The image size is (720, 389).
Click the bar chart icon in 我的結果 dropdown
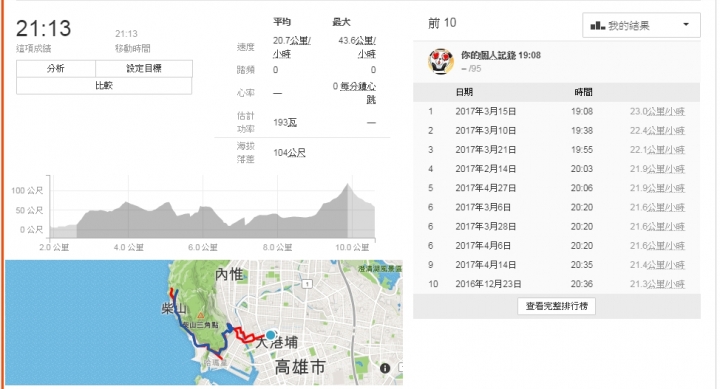coord(597,25)
